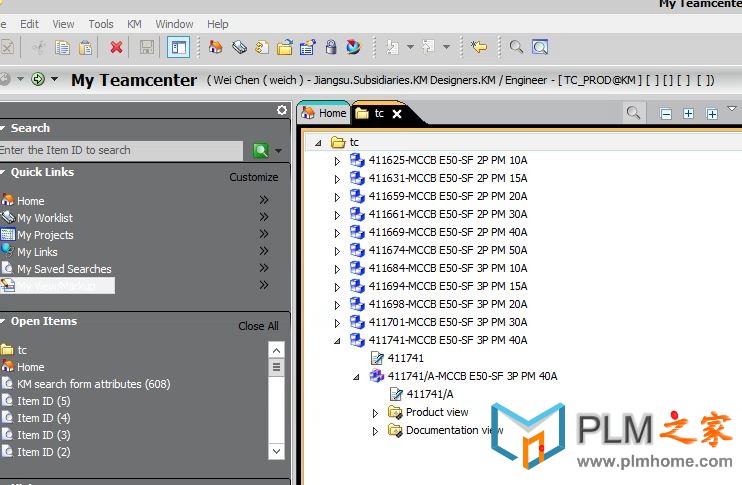Expand chevrons beside My Saved Searches
Screen dimensions: 742x485
tap(264, 268)
